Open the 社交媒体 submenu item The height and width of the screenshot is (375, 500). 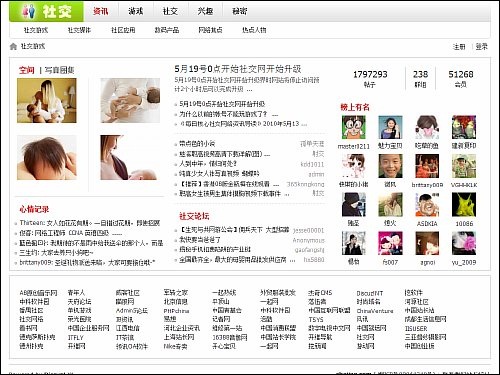(79, 30)
